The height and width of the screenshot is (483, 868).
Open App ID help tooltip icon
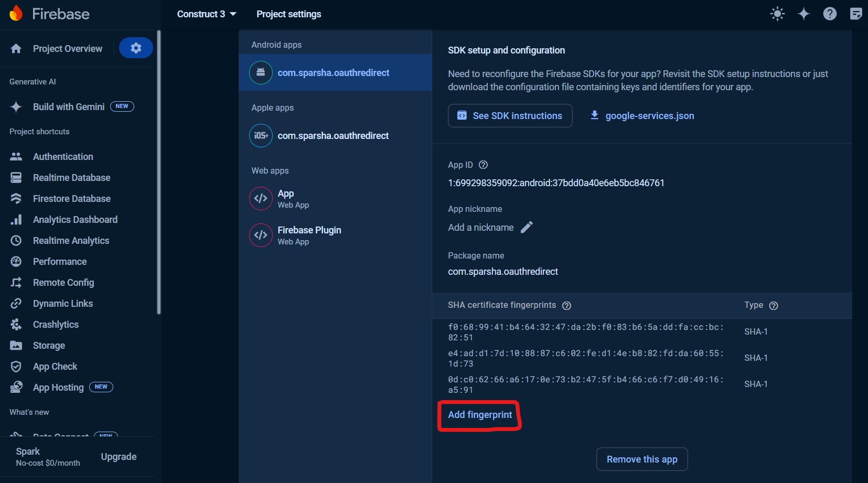coord(484,165)
